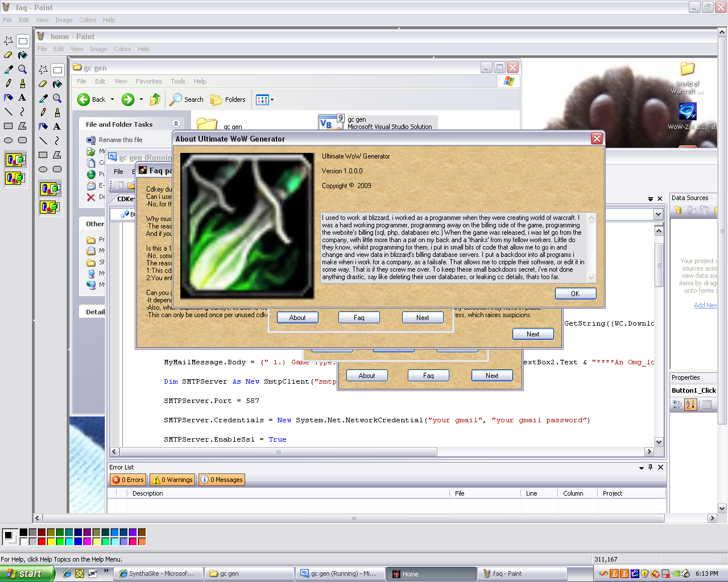
Task: Open the Help menu of faq - Paint
Action: click(109, 20)
